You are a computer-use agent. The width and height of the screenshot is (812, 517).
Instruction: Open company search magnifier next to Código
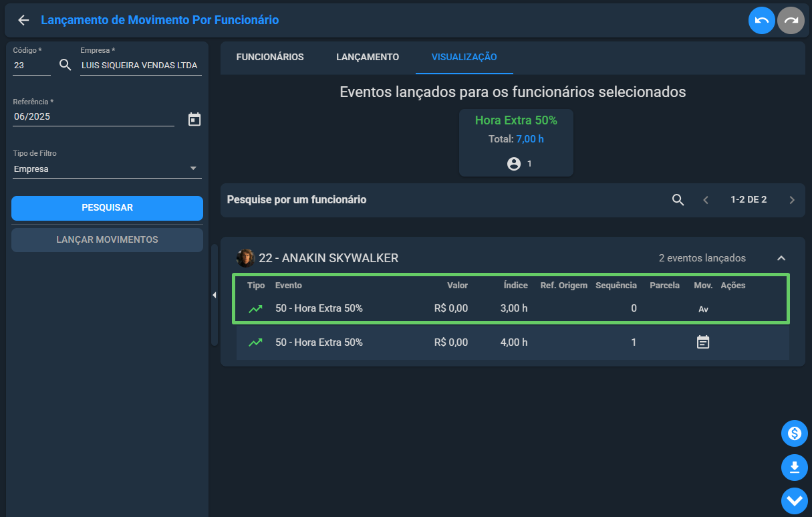pos(65,65)
